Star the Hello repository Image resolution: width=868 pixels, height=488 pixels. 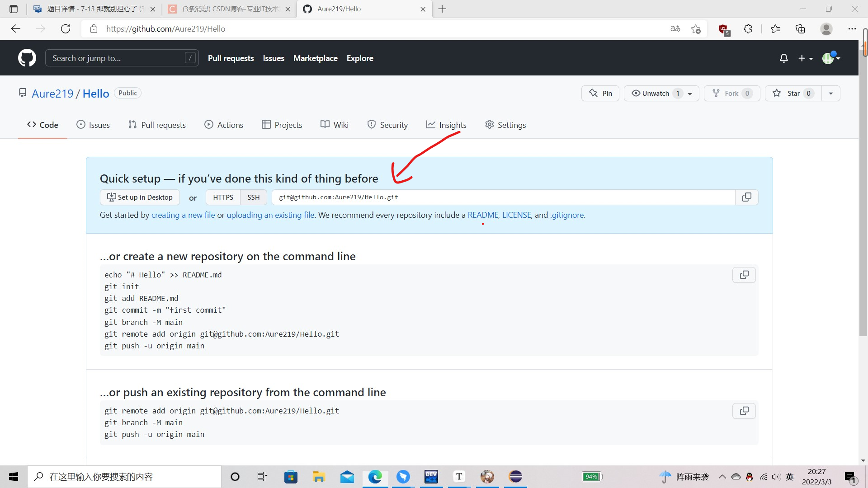tap(793, 93)
